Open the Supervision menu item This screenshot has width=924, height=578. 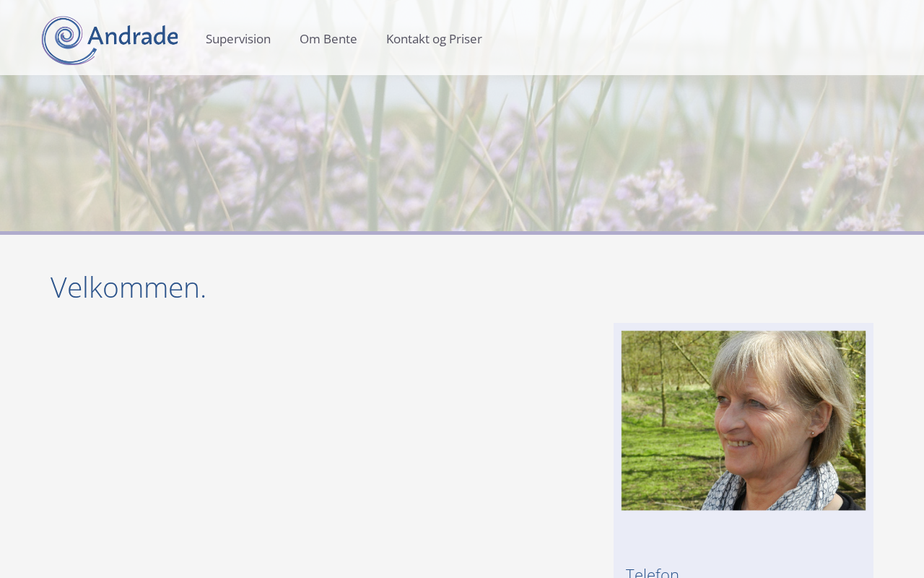238,39
